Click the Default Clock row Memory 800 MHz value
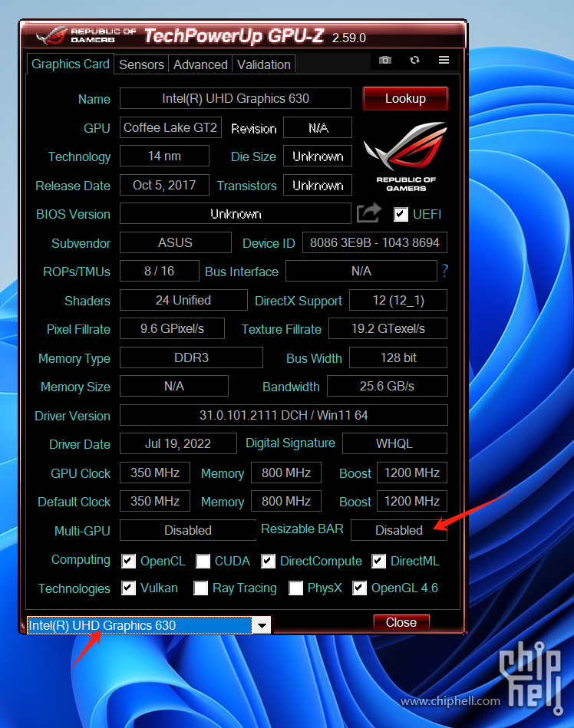Image resolution: width=574 pixels, height=728 pixels. 286,501
